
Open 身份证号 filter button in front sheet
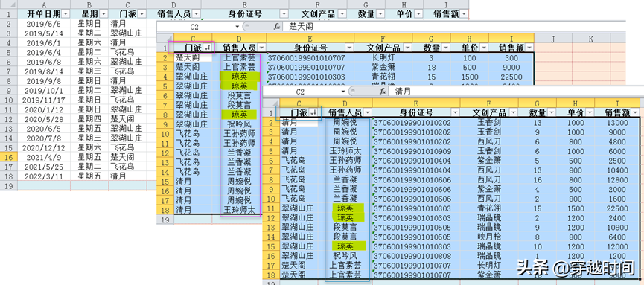[x=455, y=112]
